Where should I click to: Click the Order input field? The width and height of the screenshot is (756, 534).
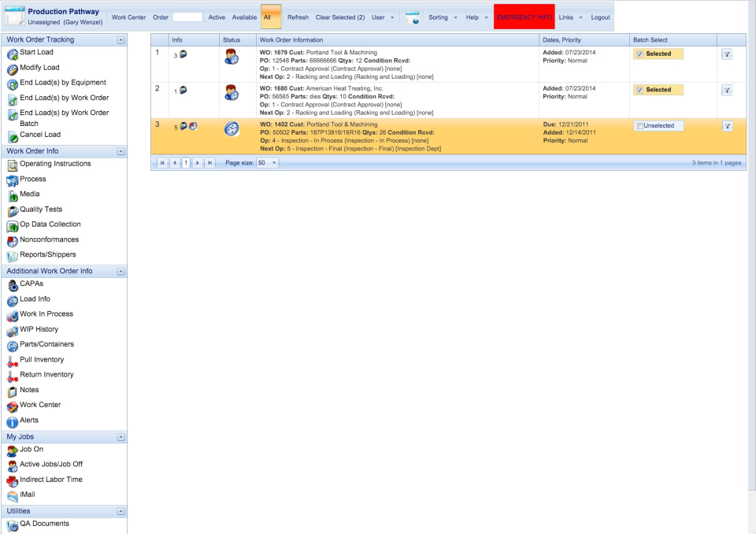(187, 17)
